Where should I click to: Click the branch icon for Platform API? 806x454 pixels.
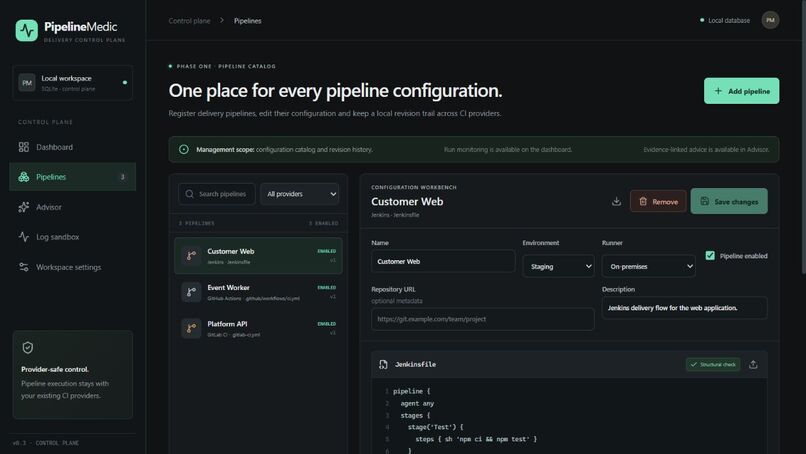tap(191, 328)
